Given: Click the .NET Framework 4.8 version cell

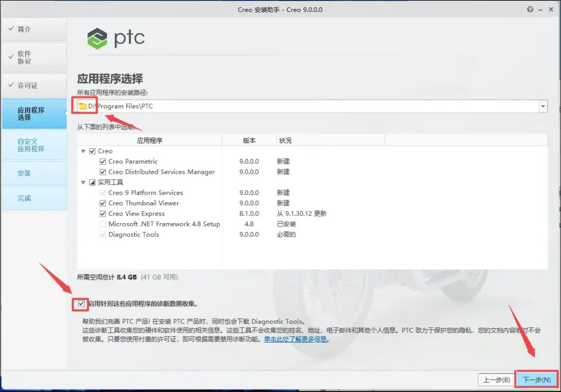Looking at the screenshot, I should (x=249, y=224).
